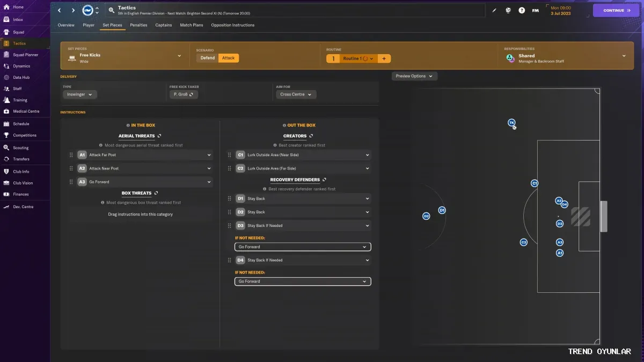The height and width of the screenshot is (362, 644).
Task: Click the forward navigation arrow
Action: (73, 10)
